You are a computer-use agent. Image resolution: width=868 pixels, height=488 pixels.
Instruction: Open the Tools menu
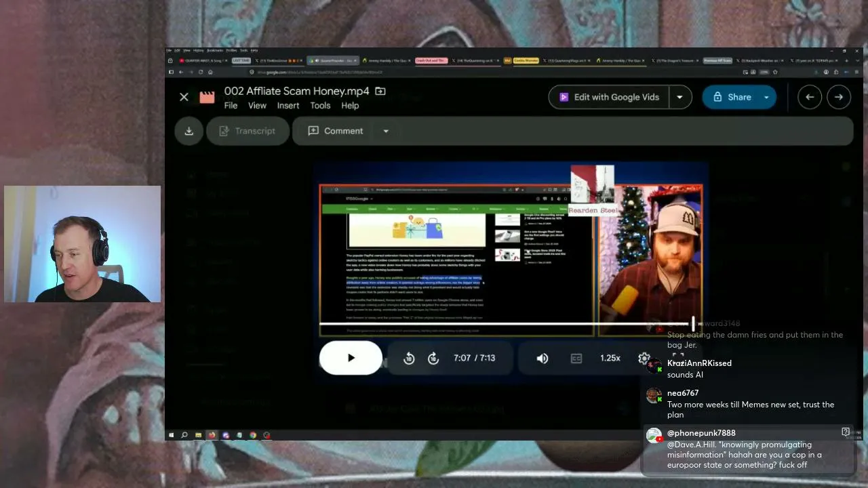(320, 106)
